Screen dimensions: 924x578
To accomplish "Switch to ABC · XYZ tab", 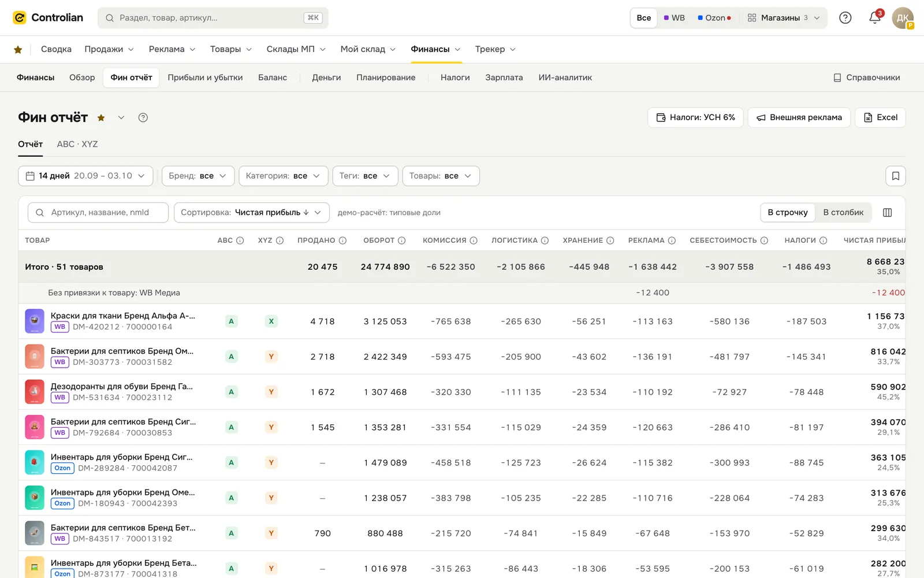I will pos(77,144).
